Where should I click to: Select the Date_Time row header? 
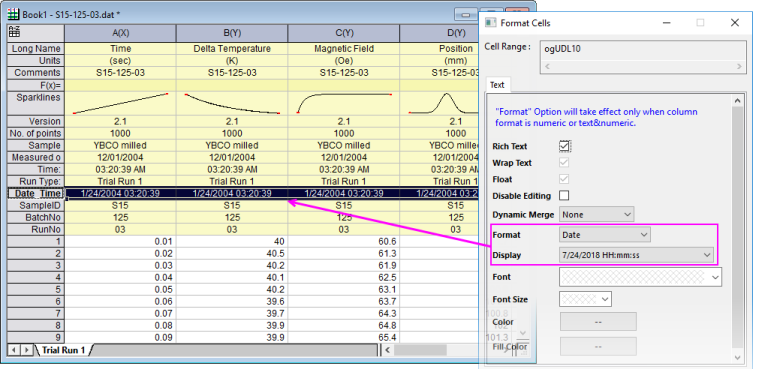coord(36,193)
